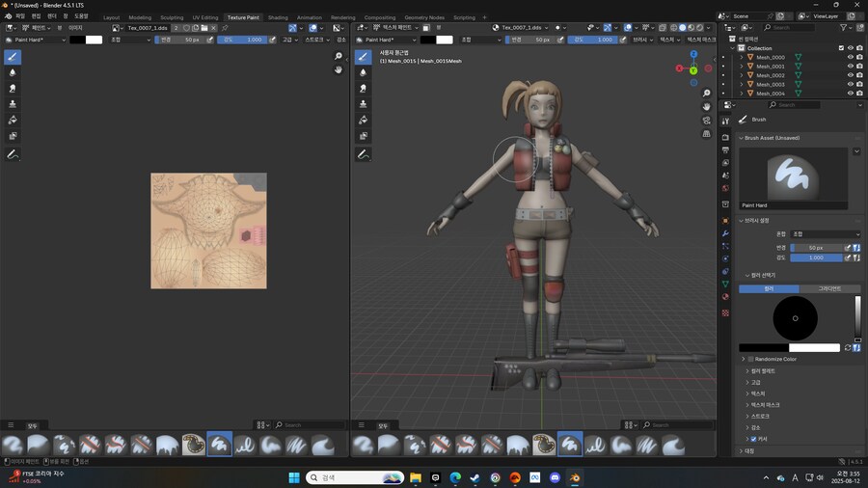868x488 pixels.
Task: Expand Mesh_0000 in the outliner
Action: tap(742, 57)
